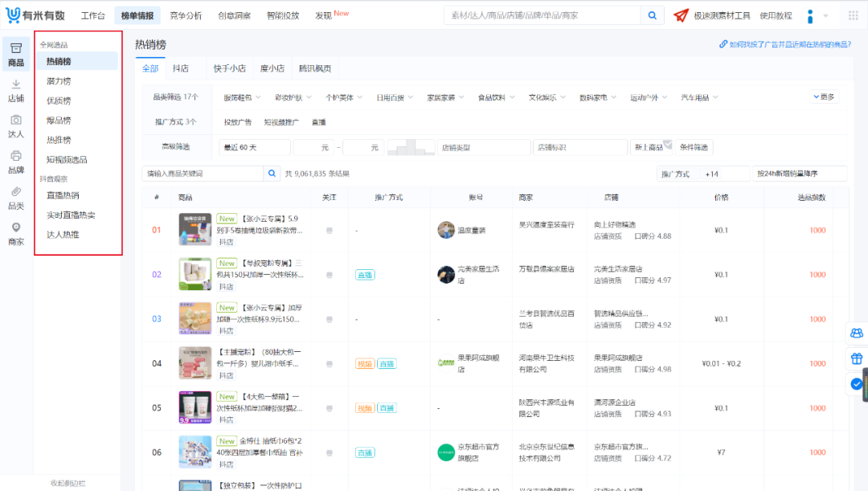The image size is (868, 491).
Task: Open the 使用教程 tutorial link
Action: pos(776,14)
